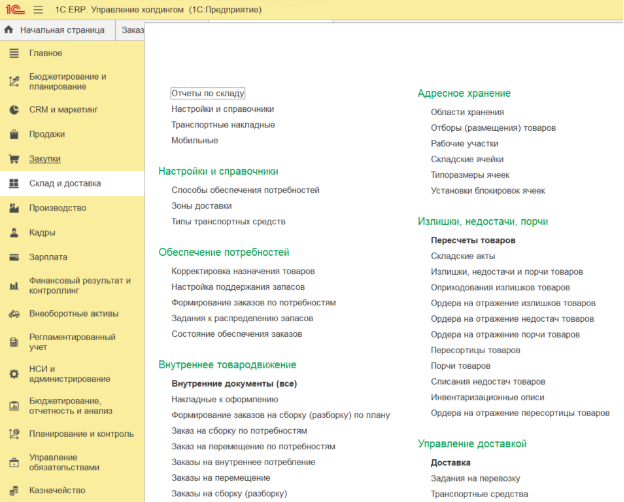
Task: Open Настройки и справочники link under reports
Action: (x=222, y=109)
